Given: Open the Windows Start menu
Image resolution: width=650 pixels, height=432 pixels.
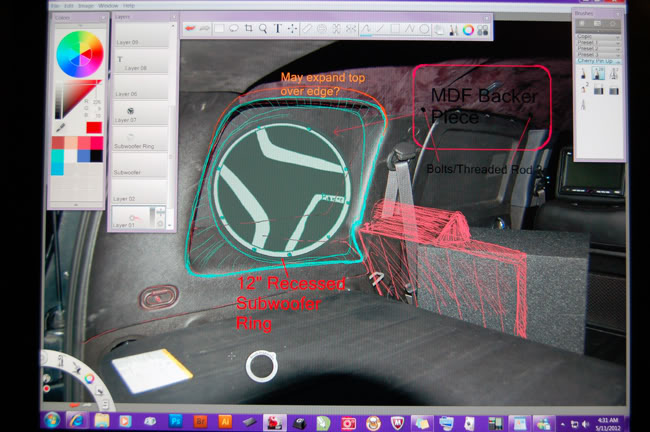Looking at the screenshot, I should point(52,420).
